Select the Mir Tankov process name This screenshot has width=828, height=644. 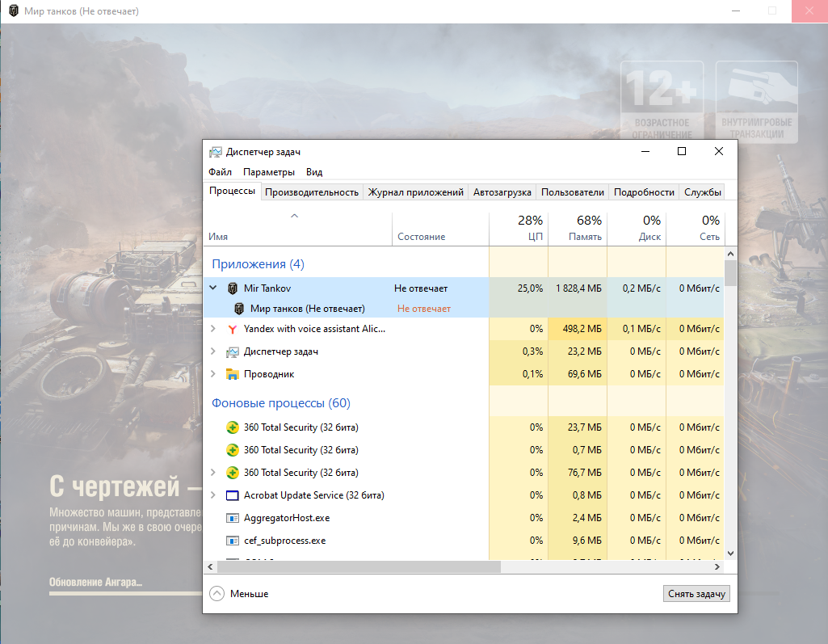click(267, 288)
